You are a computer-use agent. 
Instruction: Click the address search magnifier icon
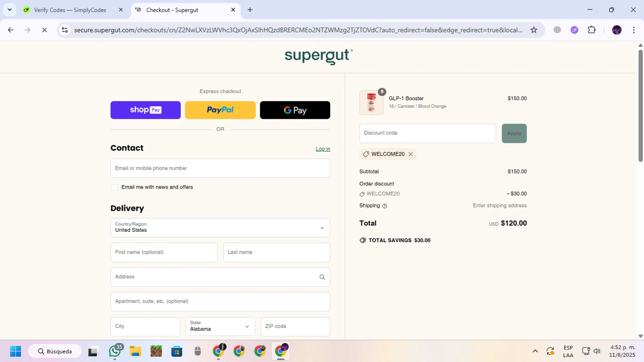coord(322,277)
